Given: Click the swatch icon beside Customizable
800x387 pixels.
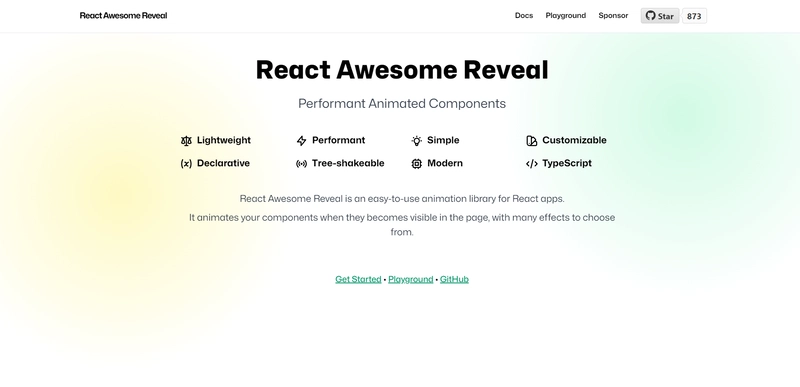Looking at the screenshot, I should (532, 141).
